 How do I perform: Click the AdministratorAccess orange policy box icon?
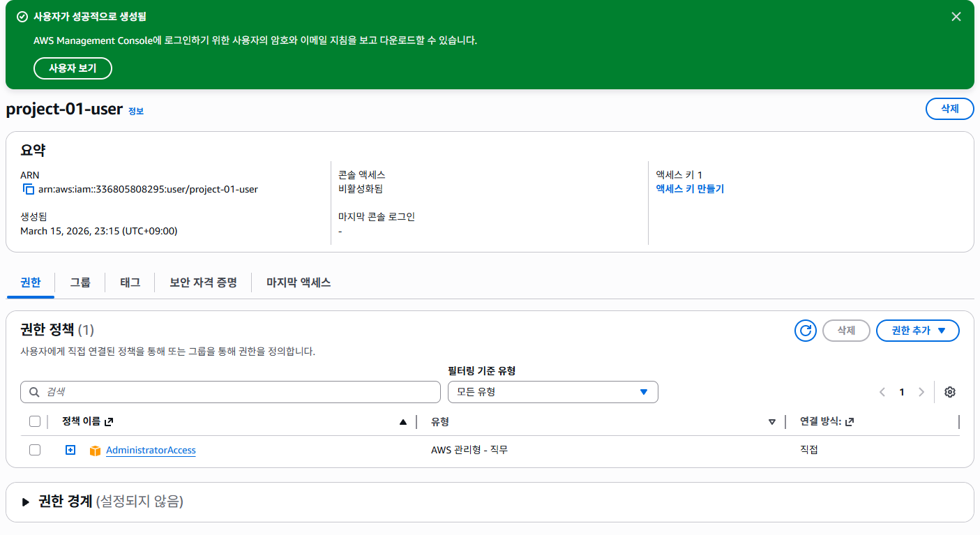pyautogui.click(x=96, y=451)
